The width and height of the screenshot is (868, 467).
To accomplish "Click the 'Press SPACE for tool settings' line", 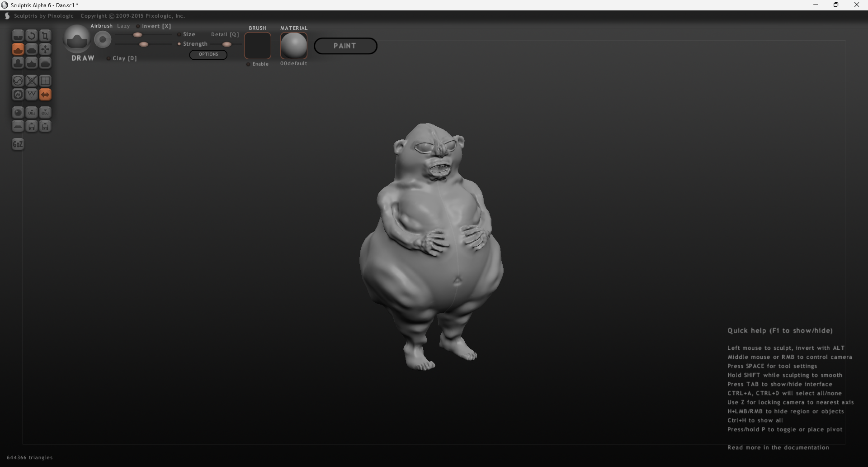I will [772, 366].
